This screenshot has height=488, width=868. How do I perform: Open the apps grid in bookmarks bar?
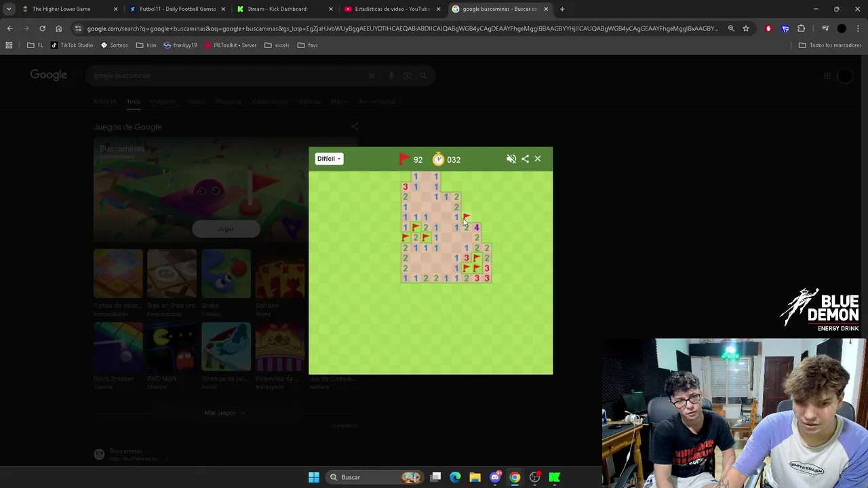click(9, 45)
